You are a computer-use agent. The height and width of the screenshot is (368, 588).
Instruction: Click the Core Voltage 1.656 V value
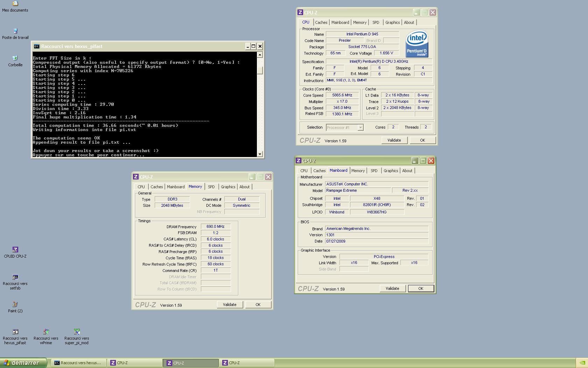[386, 53]
